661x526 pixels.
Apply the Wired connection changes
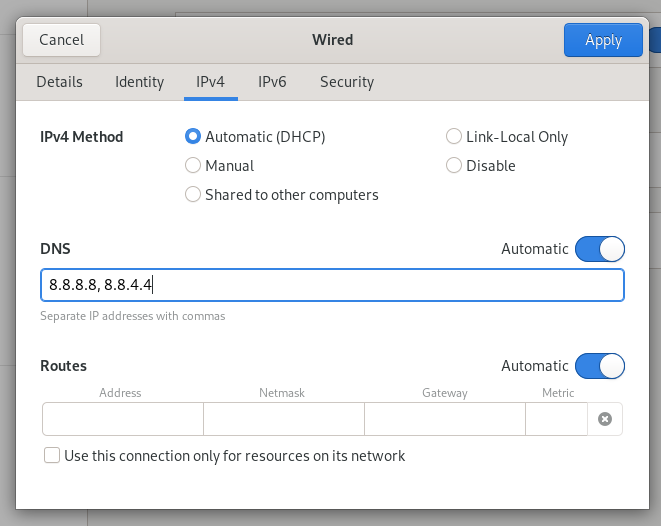tap(603, 40)
